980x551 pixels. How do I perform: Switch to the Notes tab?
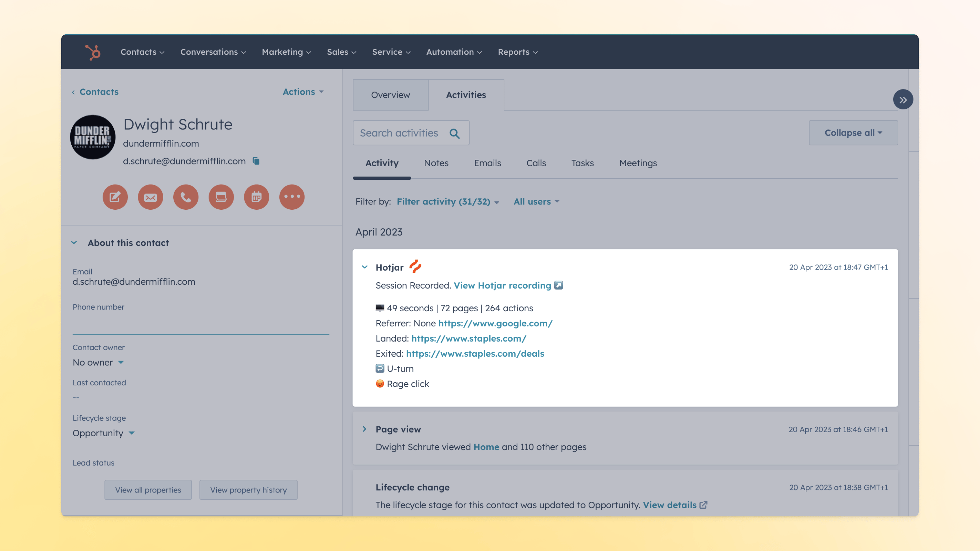coord(435,163)
